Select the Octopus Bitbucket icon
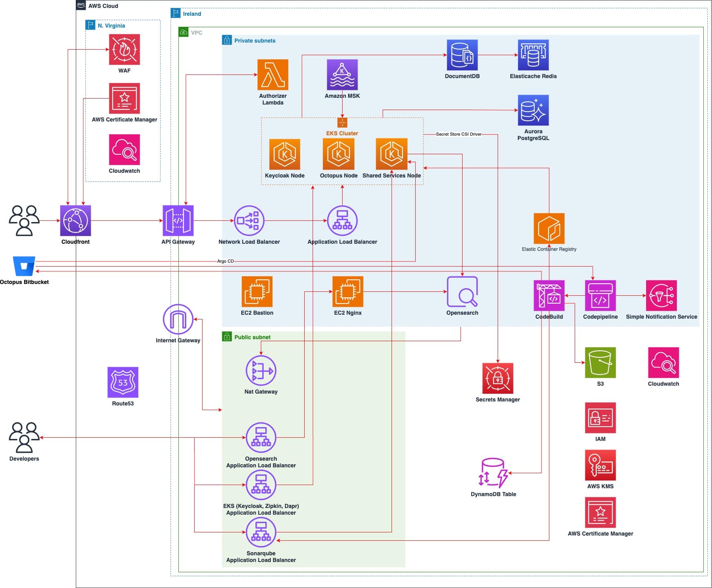This screenshot has height=588, width=712. coord(24,266)
